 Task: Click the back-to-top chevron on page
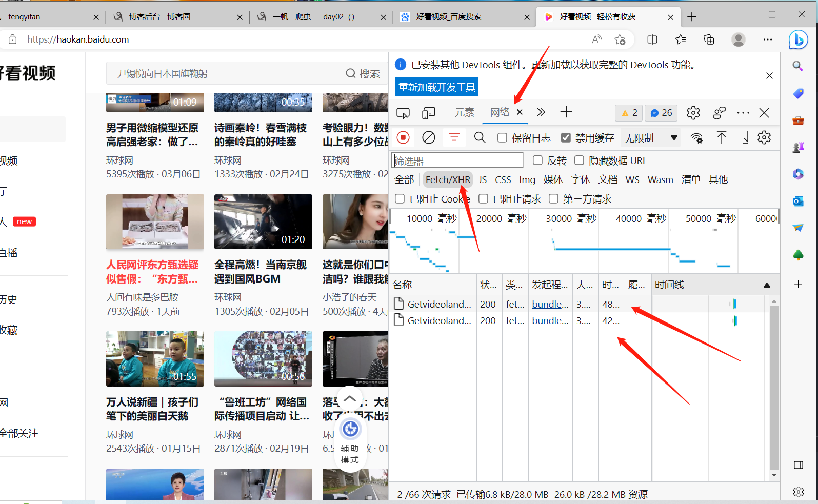pos(350,399)
